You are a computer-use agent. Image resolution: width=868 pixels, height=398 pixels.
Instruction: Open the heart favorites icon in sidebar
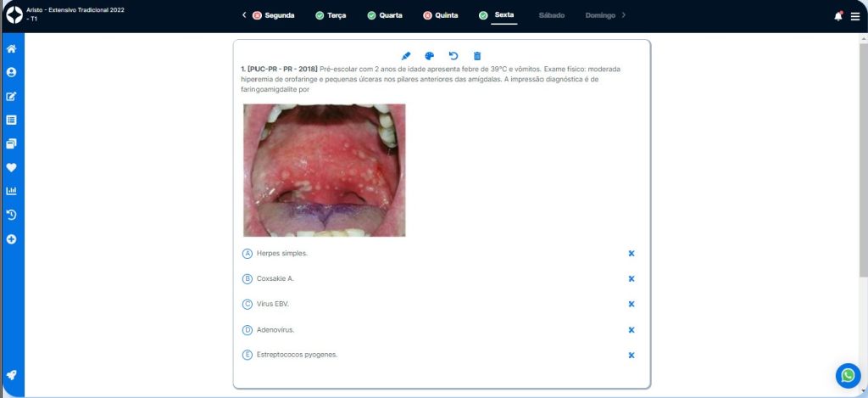tap(12, 167)
